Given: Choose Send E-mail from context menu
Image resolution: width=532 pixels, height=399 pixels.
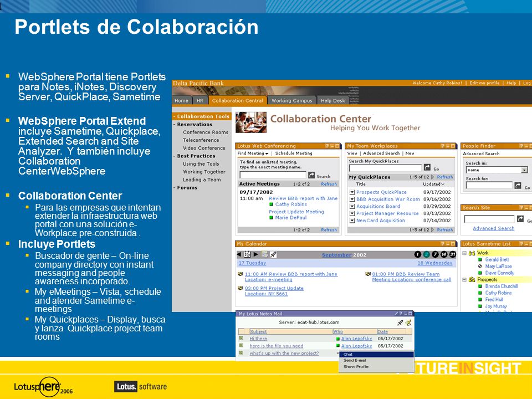Looking at the screenshot, I should (x=376, y=360).
